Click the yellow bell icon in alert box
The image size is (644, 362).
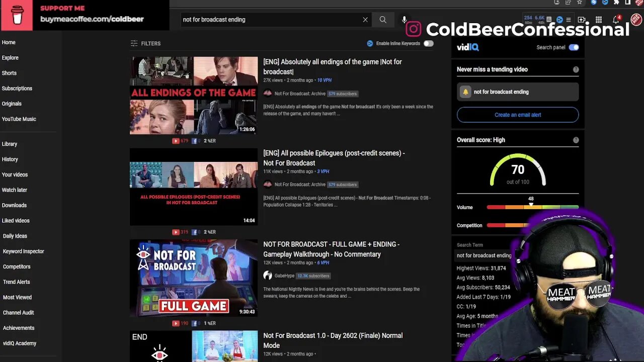[465, 92]
